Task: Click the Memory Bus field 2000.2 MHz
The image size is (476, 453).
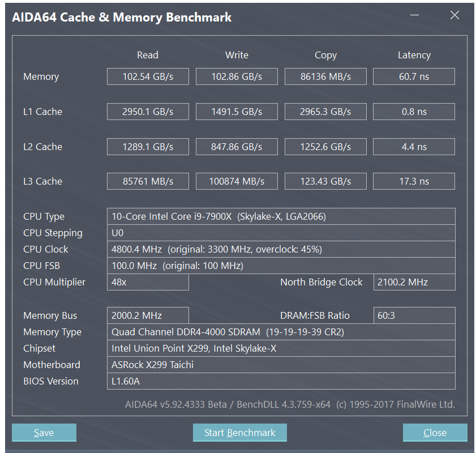Action: (x=148, y=315)
